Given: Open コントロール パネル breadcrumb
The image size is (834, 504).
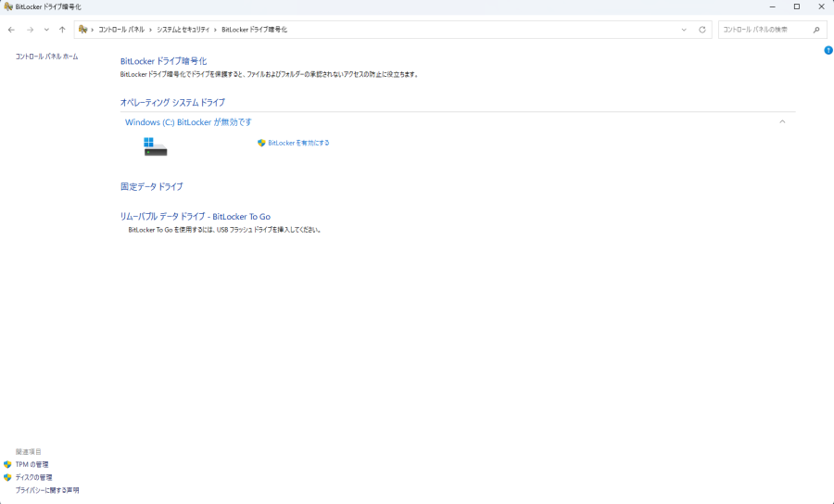Looking at the screenshot, I should click(121, 30).
